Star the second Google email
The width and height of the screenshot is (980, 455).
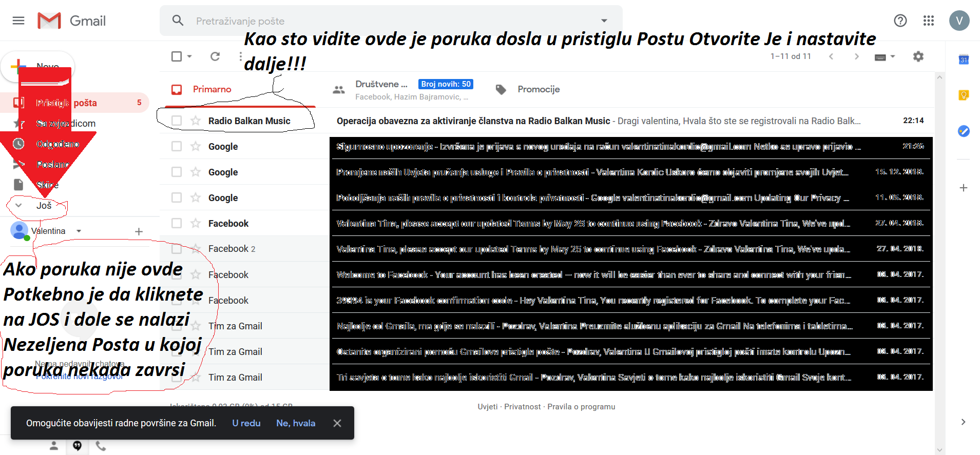[x=196, y=172]
